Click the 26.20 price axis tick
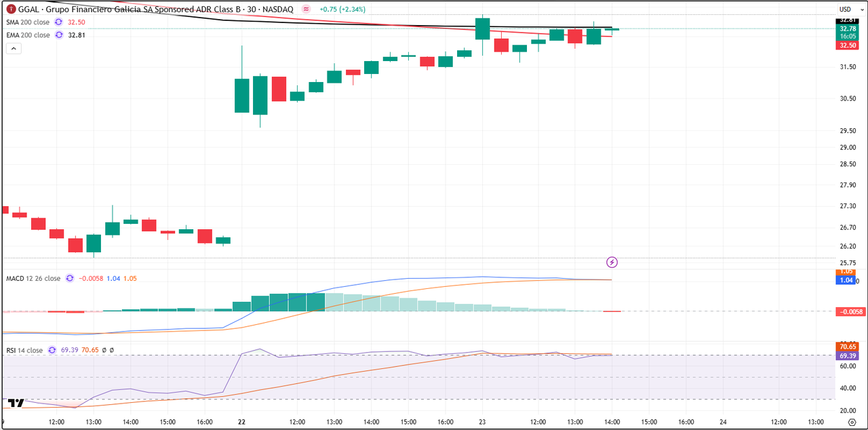The image size is (868, 430). coord(848,246)
